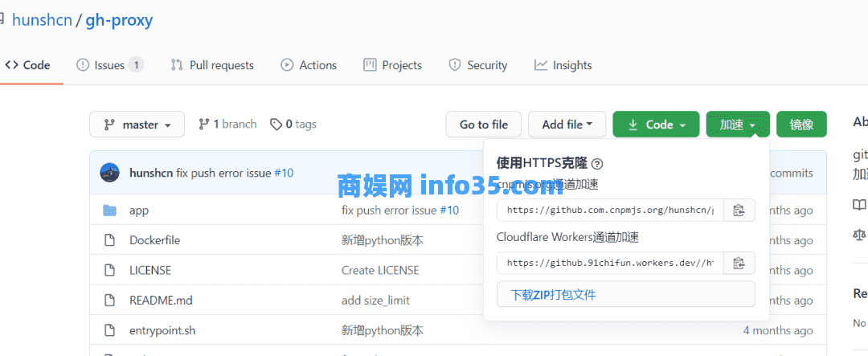Click the 4 months ago entrypoint.sh timestamp
The image size is (868, 356).
coord(778,330)
